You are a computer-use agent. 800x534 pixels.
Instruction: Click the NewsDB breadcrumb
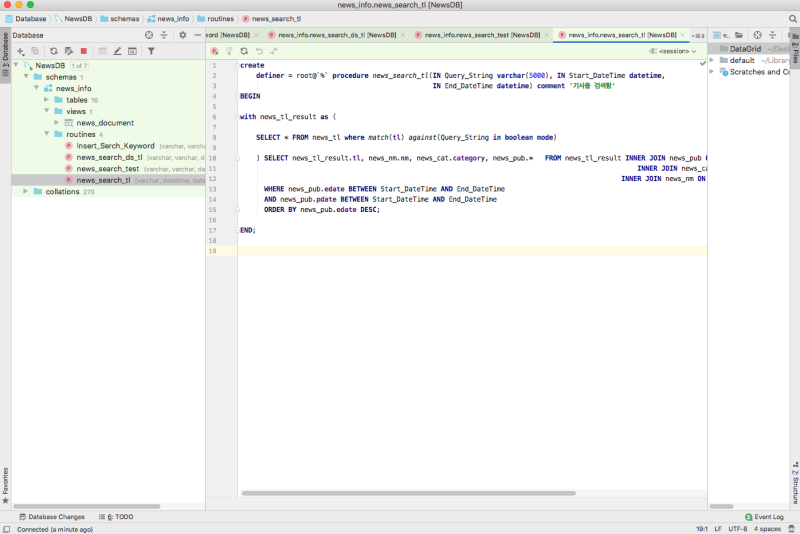(73, 19)
